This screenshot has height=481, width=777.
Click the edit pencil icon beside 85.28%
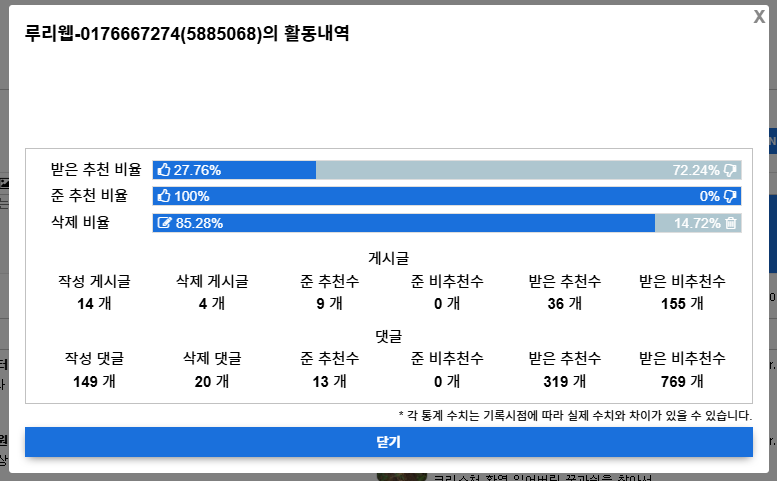pos(164,223)
